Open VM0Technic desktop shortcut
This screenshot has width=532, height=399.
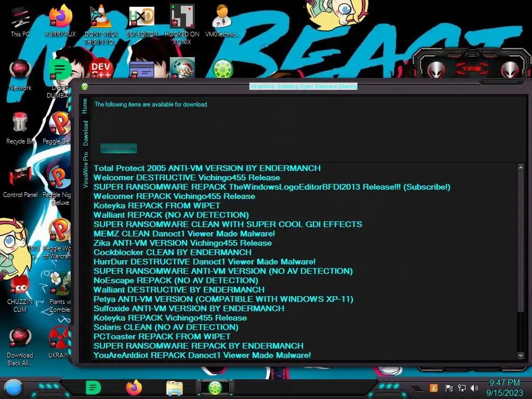click(222, 21)
